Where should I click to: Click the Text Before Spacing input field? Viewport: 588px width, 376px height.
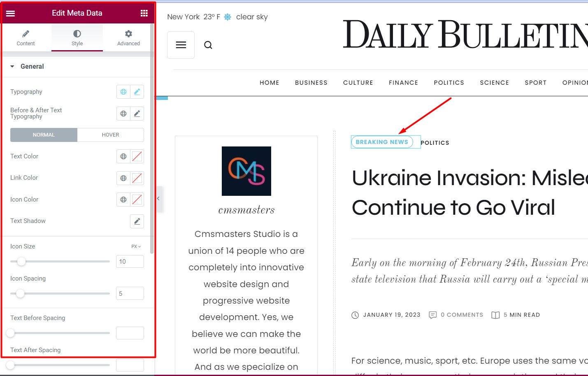click(x=130, y=333)
